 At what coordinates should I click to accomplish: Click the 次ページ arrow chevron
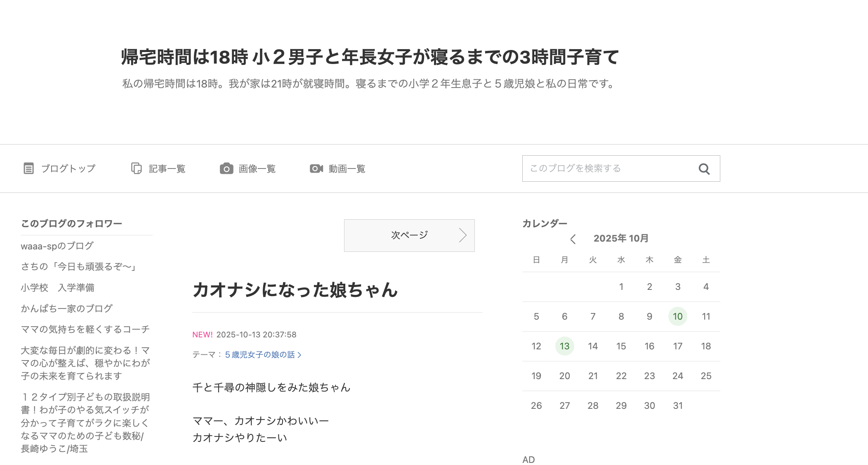point(463,235)
